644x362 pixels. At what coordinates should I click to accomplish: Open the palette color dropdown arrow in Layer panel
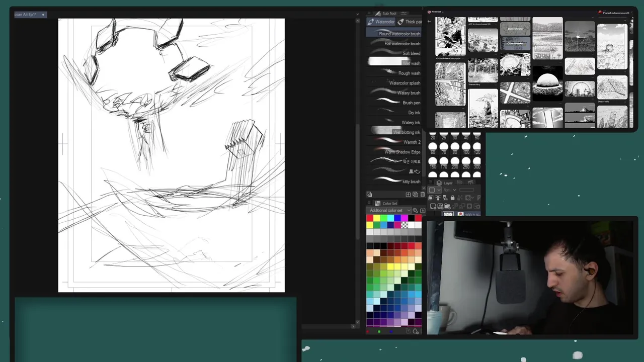tap(439, 190)
